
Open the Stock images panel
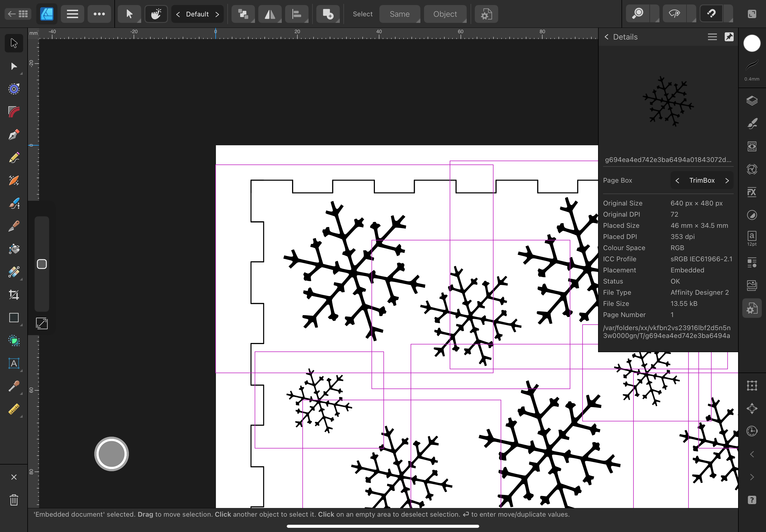pos(752,285)
